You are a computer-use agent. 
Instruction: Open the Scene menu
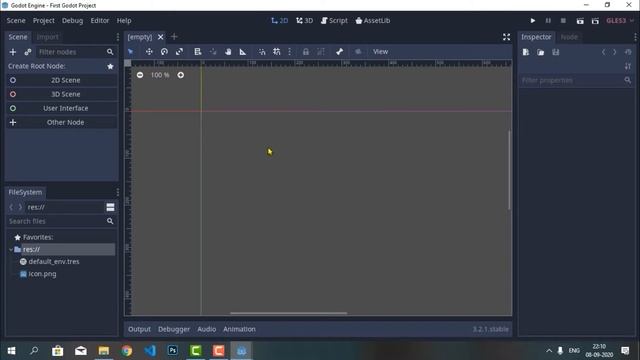click(x=16, y=20)
